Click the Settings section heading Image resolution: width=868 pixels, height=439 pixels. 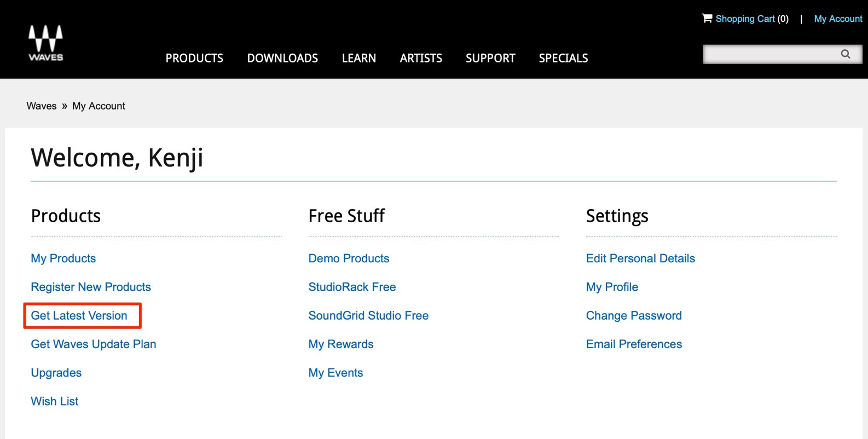pos(617,216)
